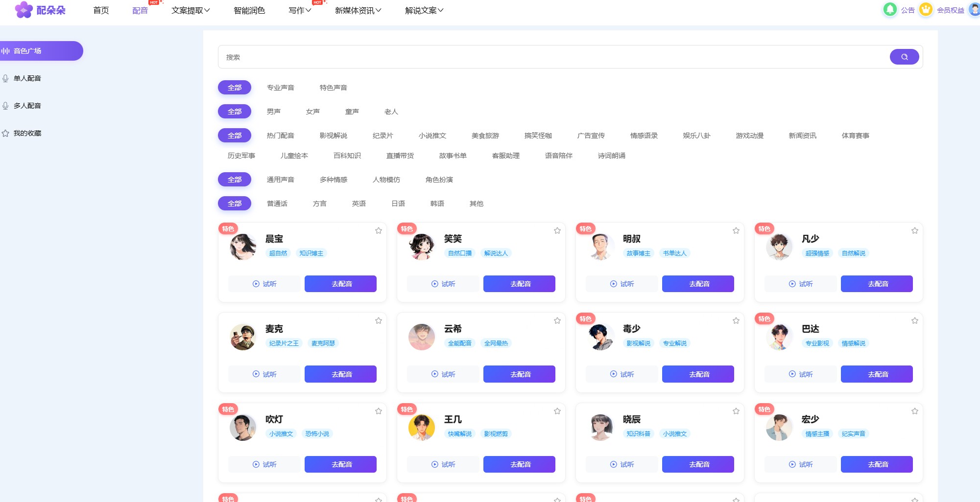Play 试听 preview for 王几
The width and height of the screenshot is (980, 502).
coord(443,464)
